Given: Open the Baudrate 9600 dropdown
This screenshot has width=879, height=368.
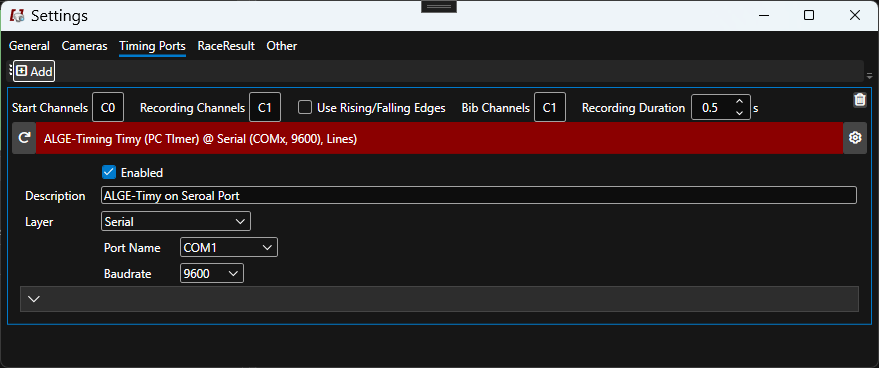Looking at the screenshot, I should [x=212, y=273].
